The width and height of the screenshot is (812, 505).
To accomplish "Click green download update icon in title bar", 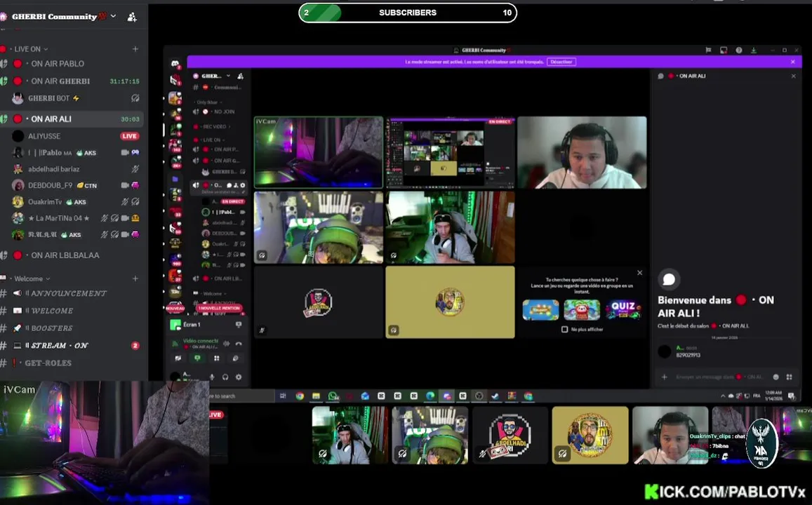I will click(x=754, y=50).
